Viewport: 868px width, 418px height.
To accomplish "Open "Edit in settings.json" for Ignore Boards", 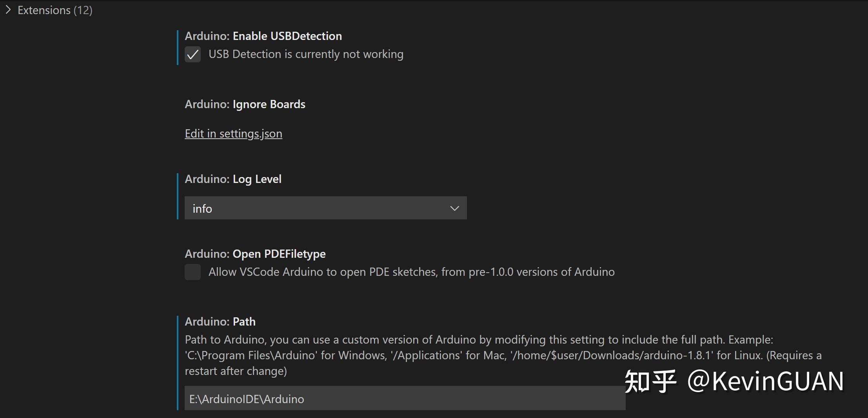I will (x=233, y=134).
